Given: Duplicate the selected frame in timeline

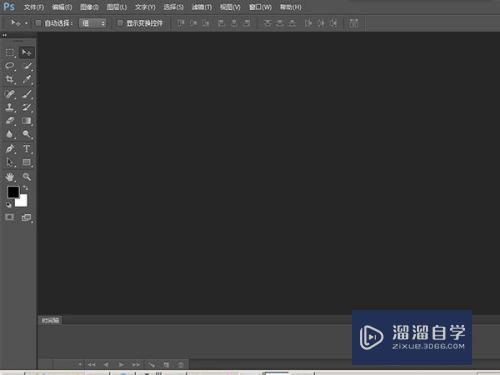Looking at the screenshot, I should tap(166, 365).
